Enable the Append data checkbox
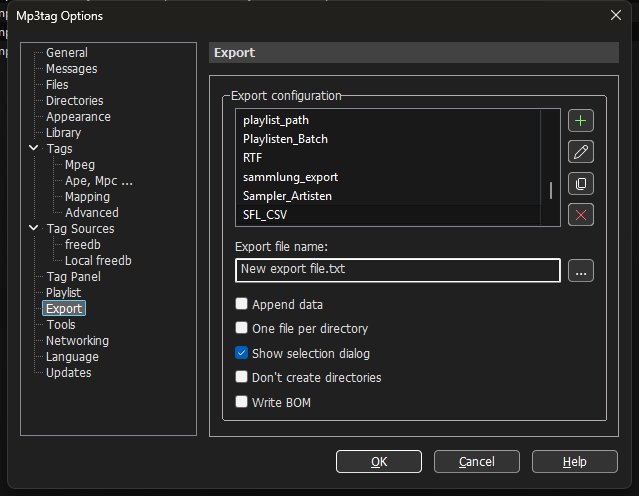This screenshot has height=496, width=639. pos(241,304)
